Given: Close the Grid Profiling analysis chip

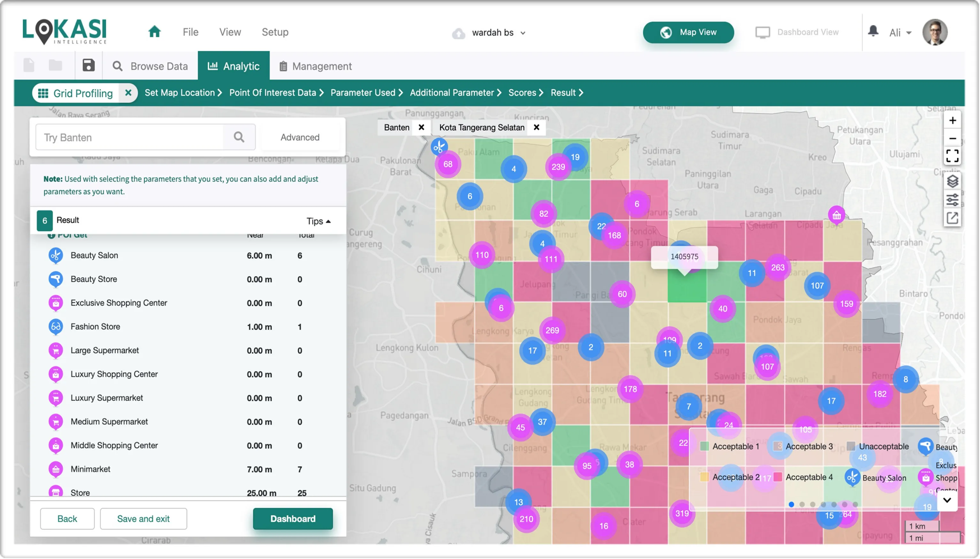Looking at the screenshot, I should [x=128, y=93].
